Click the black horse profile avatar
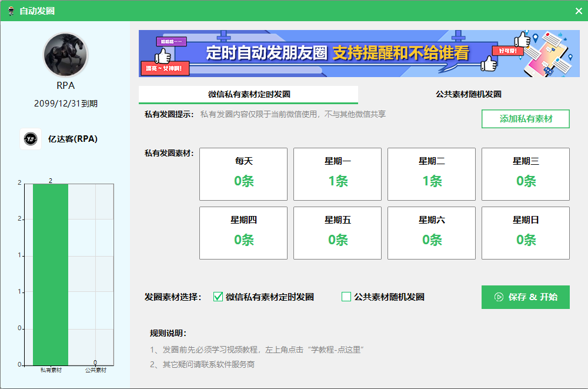The image size is (588, 389). click(65, 55)
